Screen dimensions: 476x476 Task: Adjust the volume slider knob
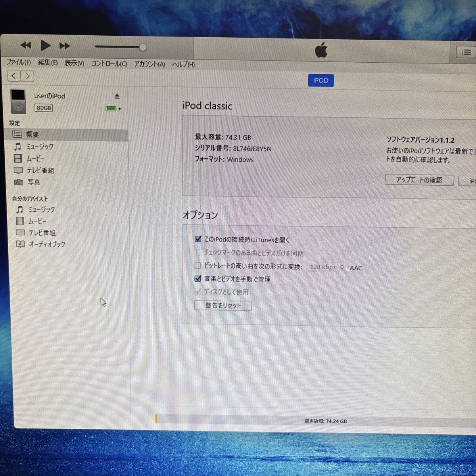[x=143, y=47]
